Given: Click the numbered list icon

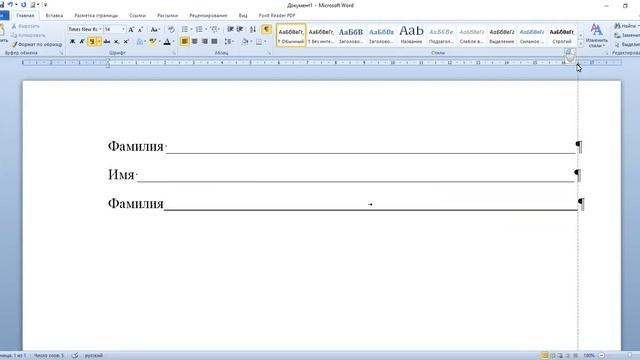Looking at the screenshot, I should (199, 29).
